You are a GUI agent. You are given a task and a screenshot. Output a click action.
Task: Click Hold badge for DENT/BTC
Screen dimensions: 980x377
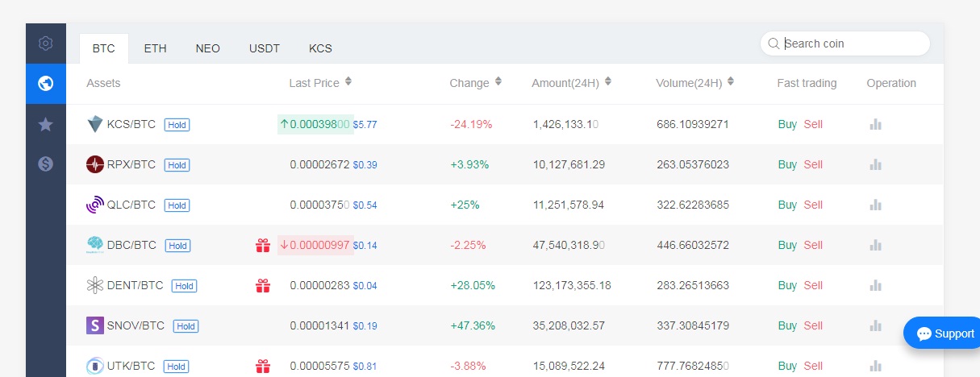click(184, 286)
